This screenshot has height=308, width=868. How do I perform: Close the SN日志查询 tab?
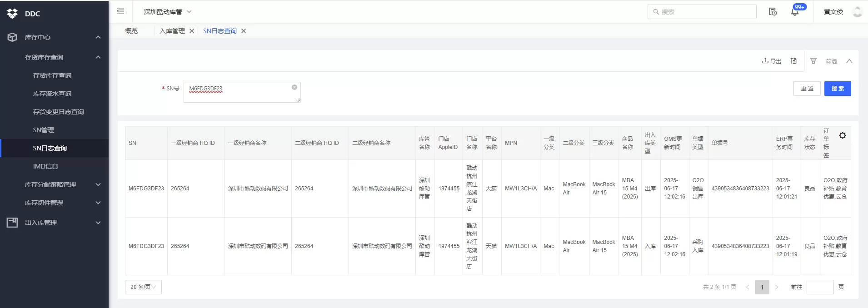244,31
